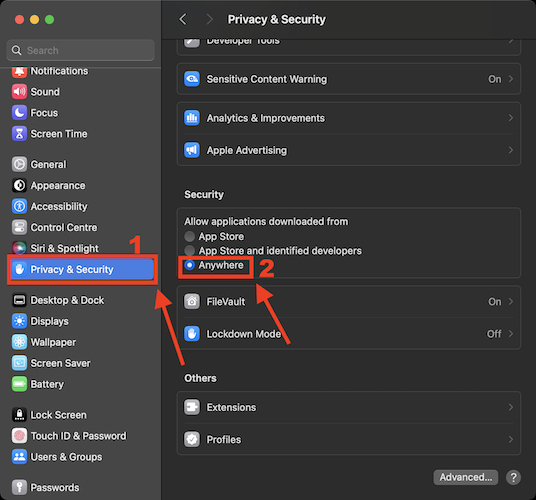The width and height of the screenshot is (536, 500).
Task: Open Notifications settings icon in sidebar
Action: 19,71
